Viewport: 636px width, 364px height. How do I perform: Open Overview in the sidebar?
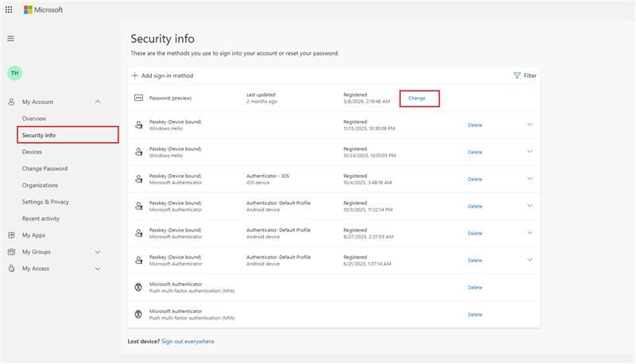click(x=34, y=118)
